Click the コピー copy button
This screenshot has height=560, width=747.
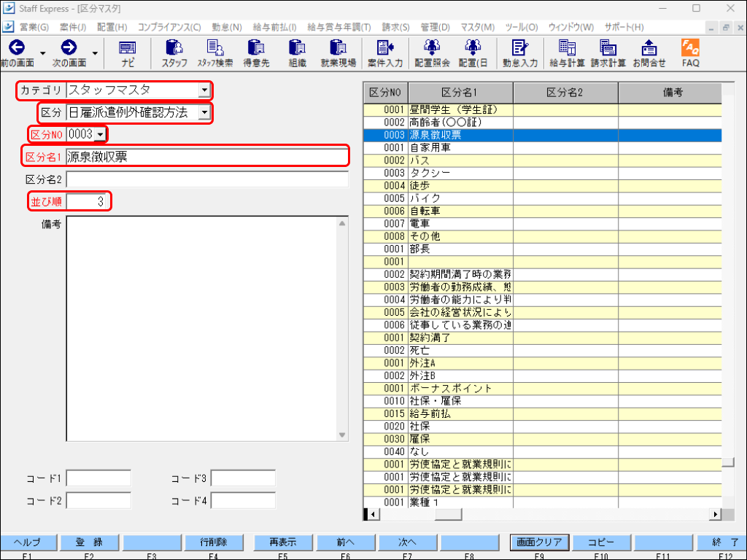coord(601,542)
